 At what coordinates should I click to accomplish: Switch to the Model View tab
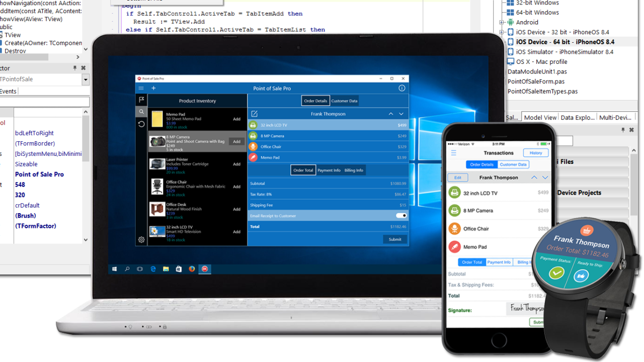tap(540, 118)
